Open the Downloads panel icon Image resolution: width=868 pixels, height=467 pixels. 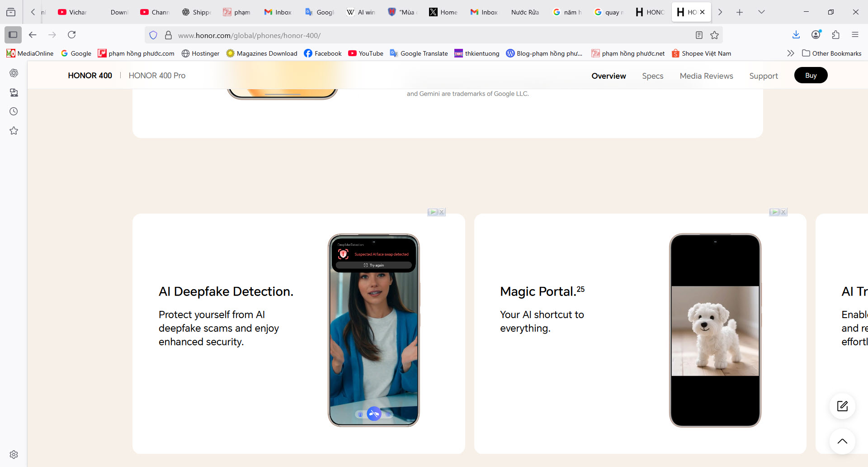[x=796, y=35]
